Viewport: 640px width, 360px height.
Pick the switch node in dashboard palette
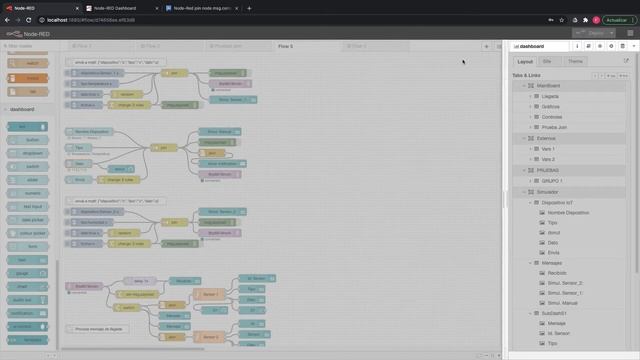click(28, 167)
